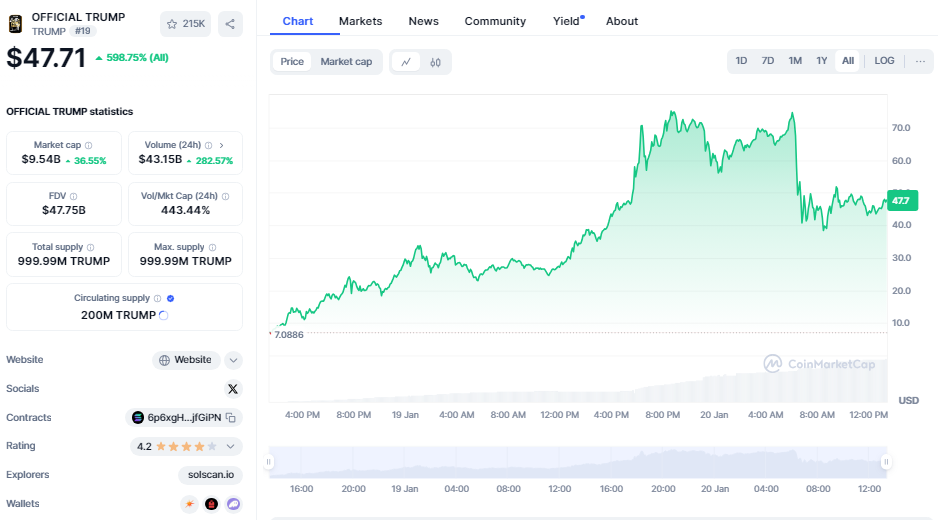Set chart range to 1D

coord(741,61)
